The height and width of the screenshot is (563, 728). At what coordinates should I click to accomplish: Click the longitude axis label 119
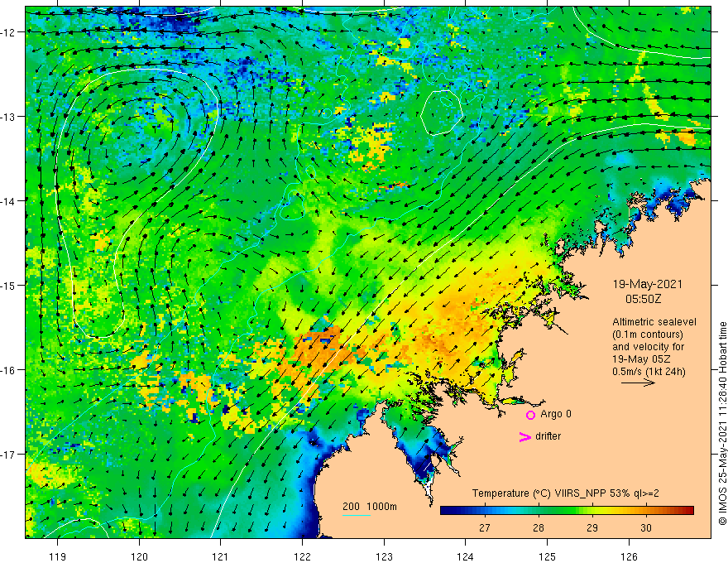58,556
